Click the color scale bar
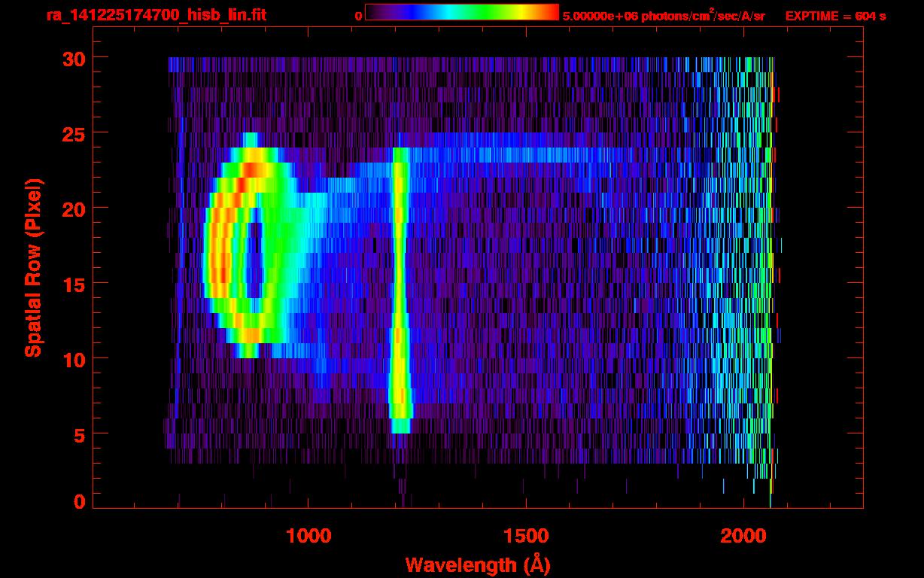Image resolution: width=924 pixels, height=578 pixels. (x=462, y=12)
